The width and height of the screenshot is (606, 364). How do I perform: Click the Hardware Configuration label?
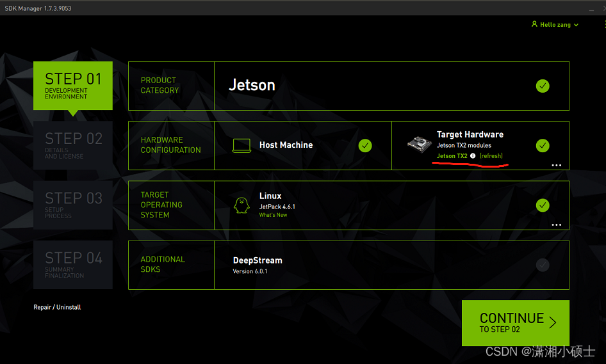[171, 145]
